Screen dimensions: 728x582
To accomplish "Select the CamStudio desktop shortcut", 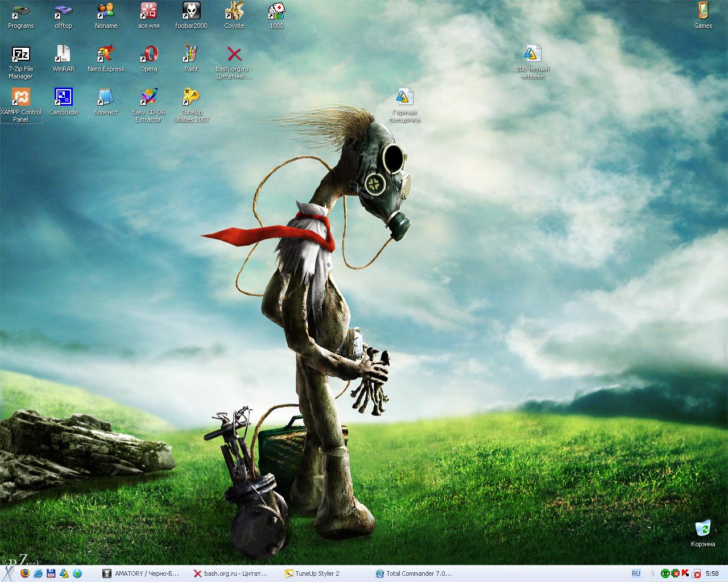I will click(63, 102).
